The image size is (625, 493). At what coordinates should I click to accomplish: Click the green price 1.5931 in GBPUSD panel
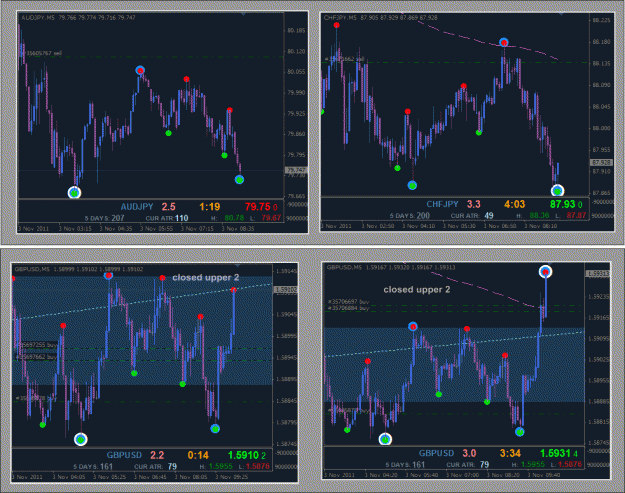pos(556,453)
